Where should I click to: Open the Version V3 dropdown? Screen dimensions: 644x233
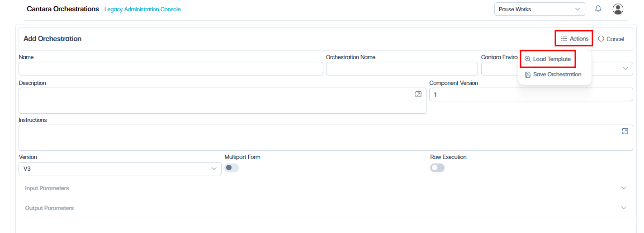pos(120,168)
